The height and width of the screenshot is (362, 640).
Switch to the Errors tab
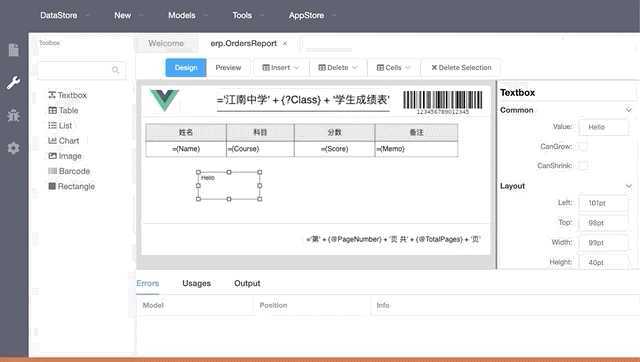(x=148, y=283)
